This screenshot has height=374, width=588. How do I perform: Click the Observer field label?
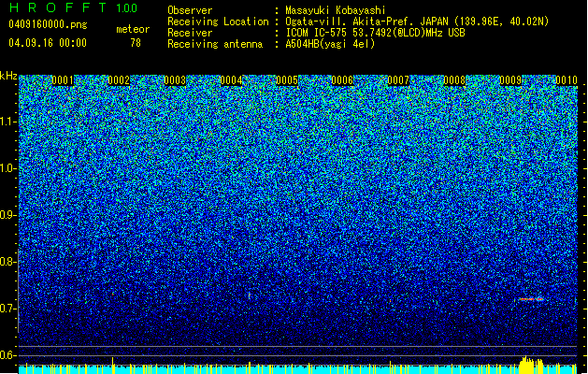190,10
